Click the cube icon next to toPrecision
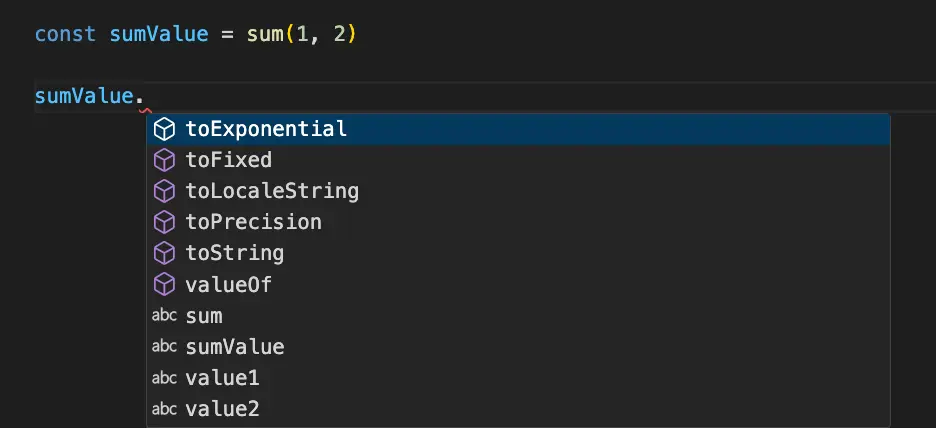 click(x=163, y=222)
